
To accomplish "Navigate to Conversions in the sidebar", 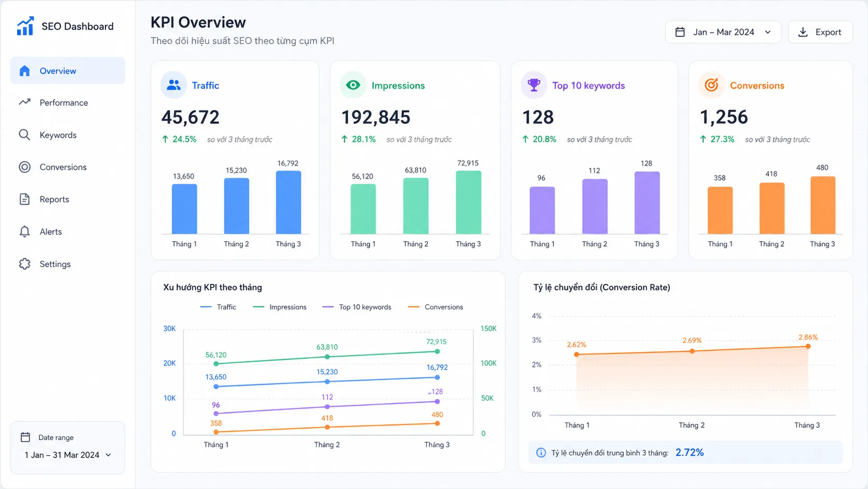I will (67, 167).
